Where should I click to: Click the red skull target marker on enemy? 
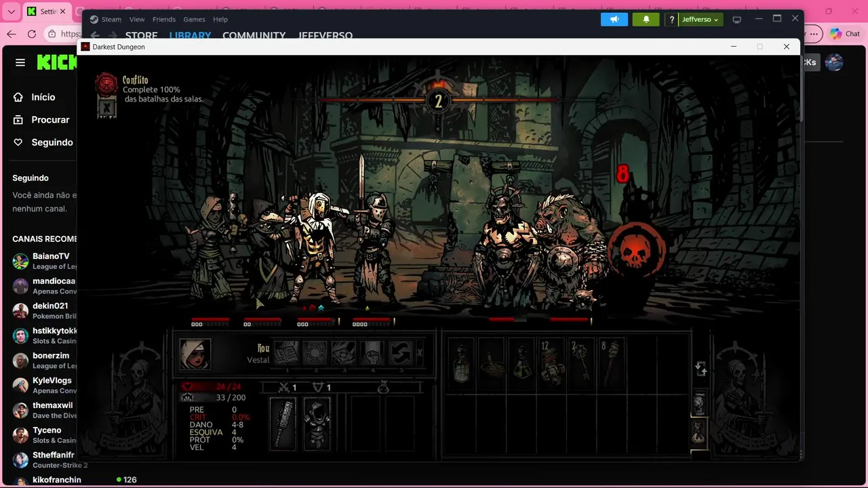click(636, 249)
